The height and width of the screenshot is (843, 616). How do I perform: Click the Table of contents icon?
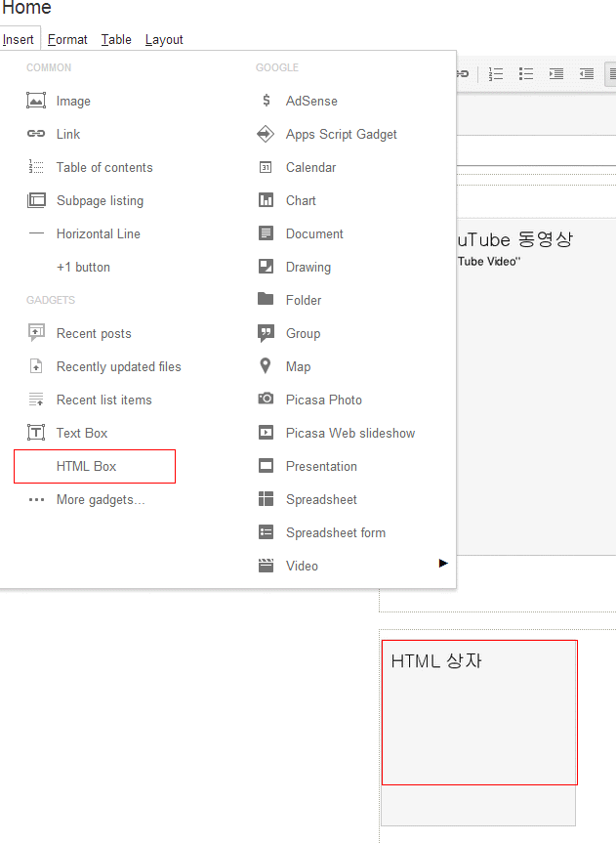click(x=36, y=167)
